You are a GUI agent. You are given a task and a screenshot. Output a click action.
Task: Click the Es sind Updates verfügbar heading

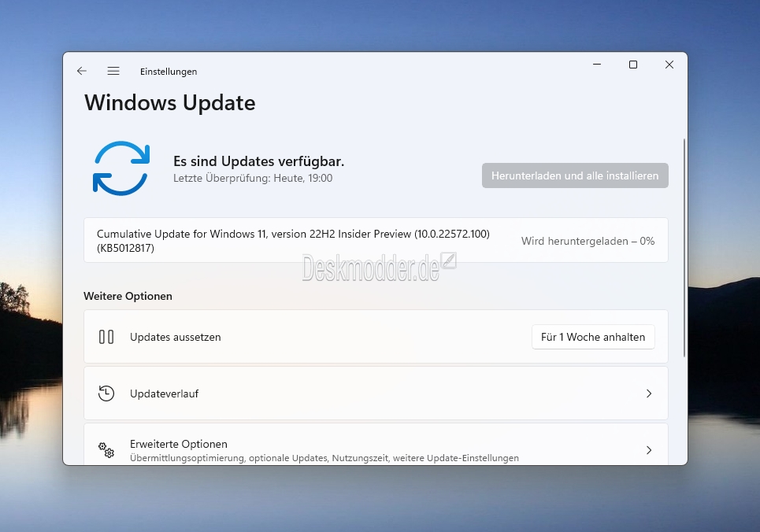tap(259, 161)
